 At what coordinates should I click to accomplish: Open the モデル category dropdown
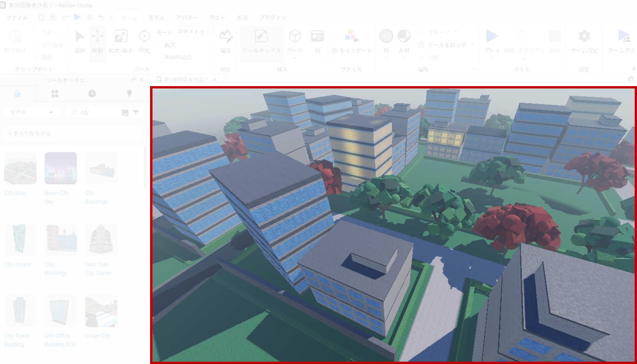point(32,113)
